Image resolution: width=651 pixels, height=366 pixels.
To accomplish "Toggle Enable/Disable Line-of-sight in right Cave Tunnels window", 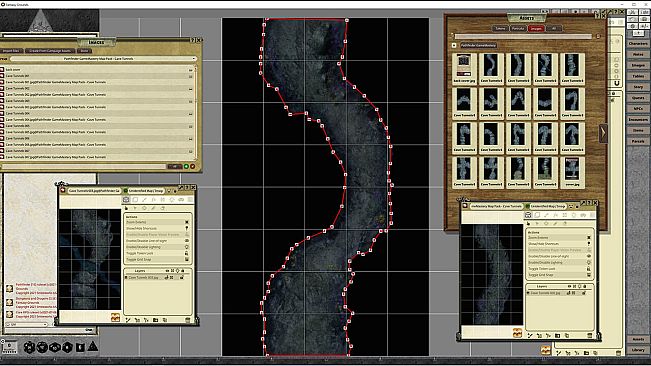I will click(559, 256).
